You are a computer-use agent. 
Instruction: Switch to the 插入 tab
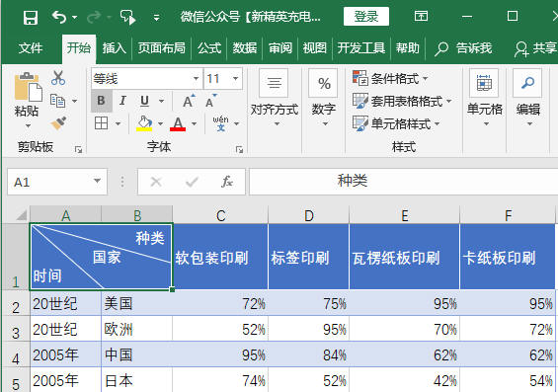pyautogui.click(x=115, y=47)
